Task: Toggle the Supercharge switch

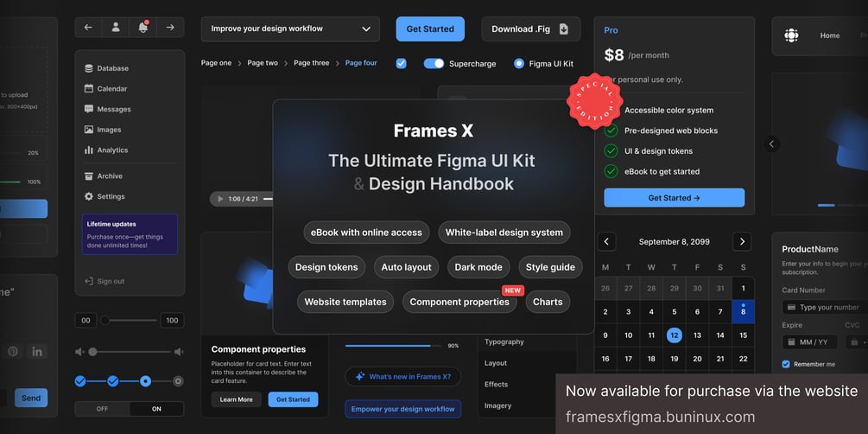Action: 434,64
